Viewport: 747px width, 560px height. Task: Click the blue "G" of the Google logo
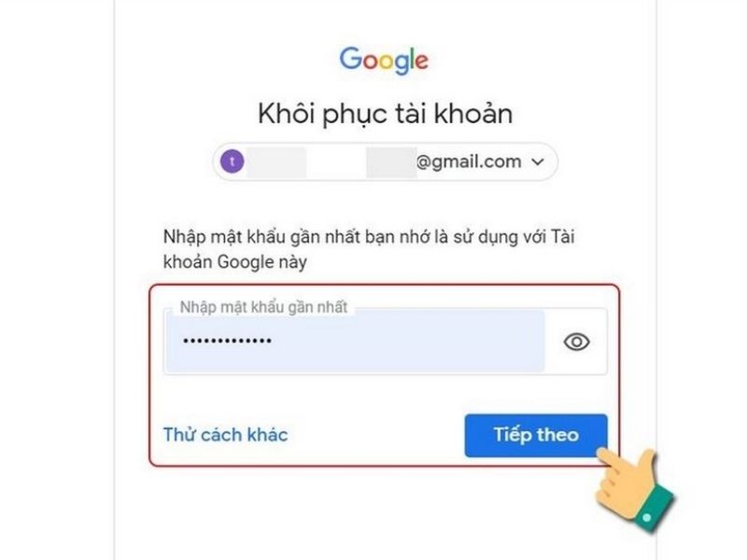[x=351, y=59]
